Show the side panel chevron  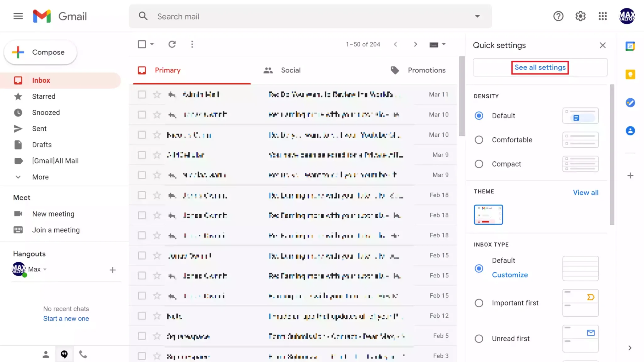pos(630,348)
